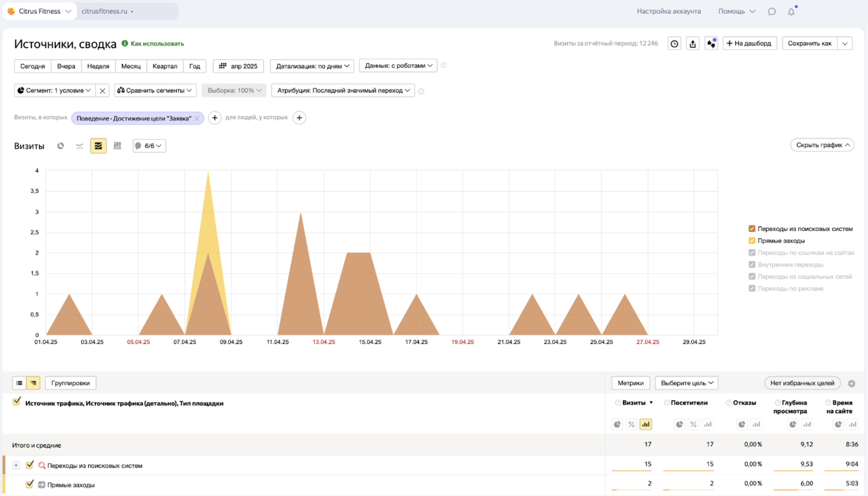The height and width of the screenshot is (496, 868).
Task: Uncheck the Прямые заходы legend checkbox
Action: click(x=752, y=241)
